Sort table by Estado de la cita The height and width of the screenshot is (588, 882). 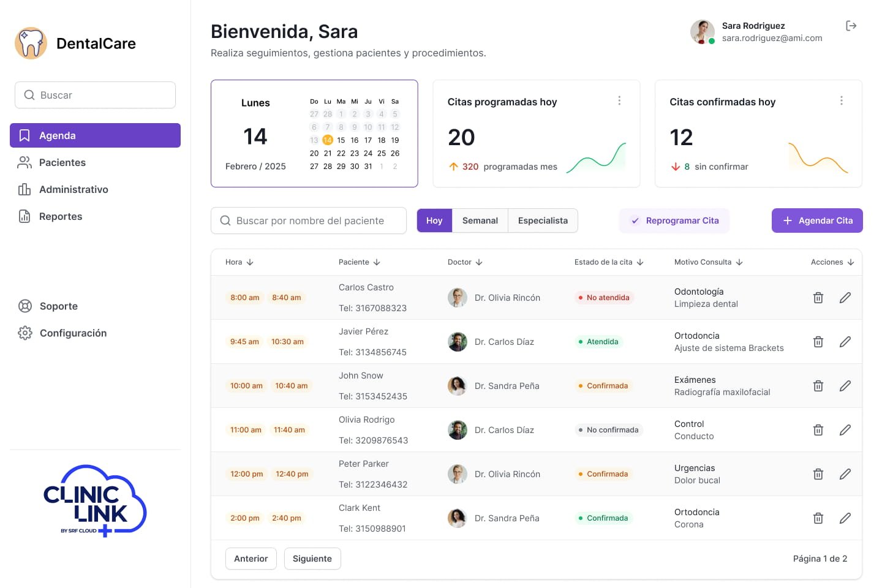point(608,262)
